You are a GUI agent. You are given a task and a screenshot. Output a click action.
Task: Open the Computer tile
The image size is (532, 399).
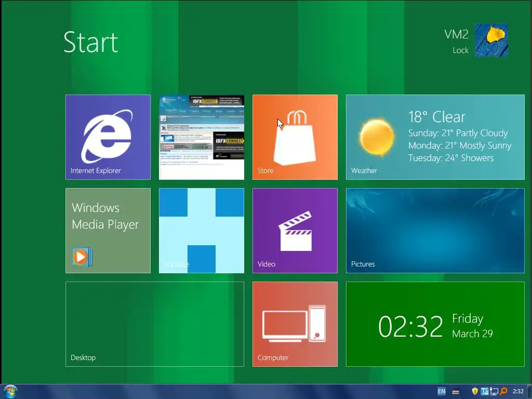point(295,324)
